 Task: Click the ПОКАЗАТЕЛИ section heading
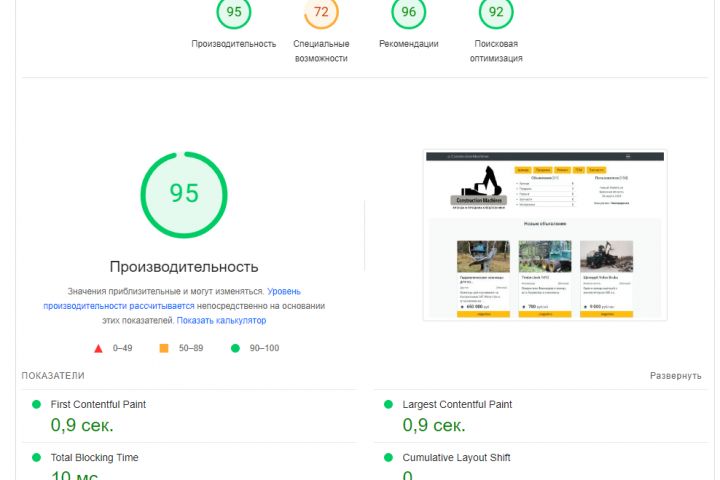coord(53,376)
